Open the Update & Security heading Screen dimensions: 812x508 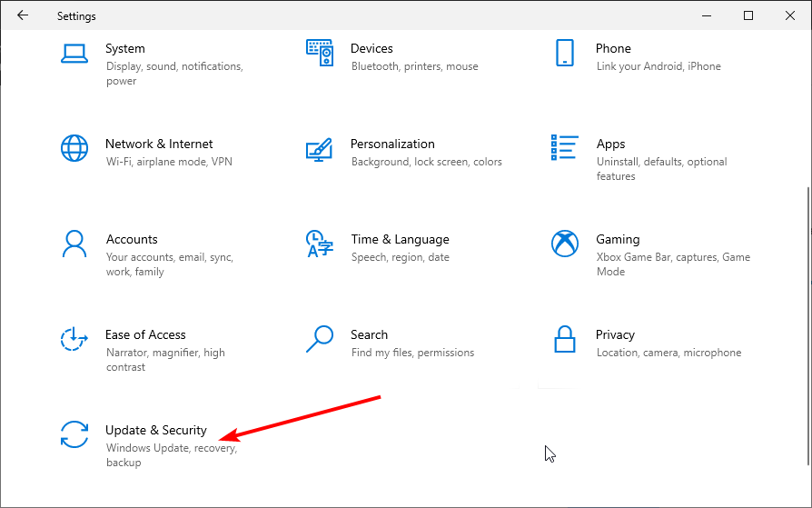[156, 430]
